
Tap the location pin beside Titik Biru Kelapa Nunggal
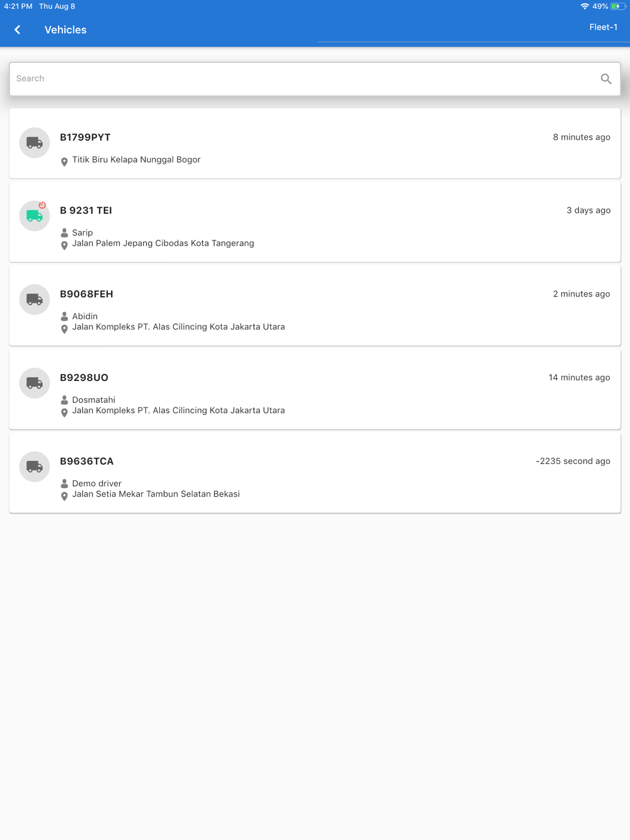click(x=64, y=162)
